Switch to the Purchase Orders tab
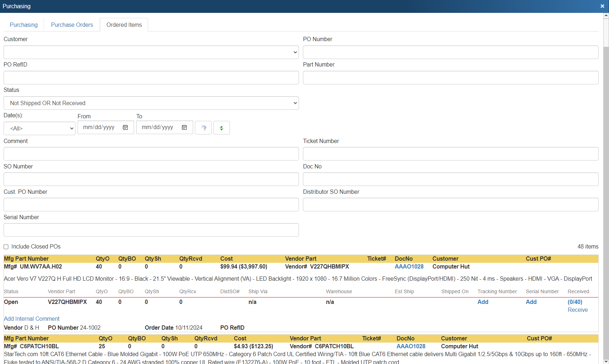Image resolution: width=609 pixels, height=364 pixels. click(x=72, y=25)
